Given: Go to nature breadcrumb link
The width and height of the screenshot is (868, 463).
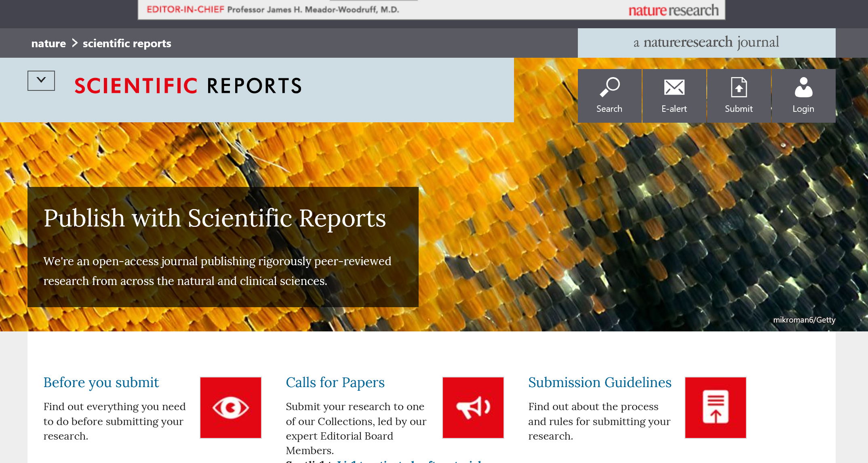Looking at the screenshot, I should [48, 43].
